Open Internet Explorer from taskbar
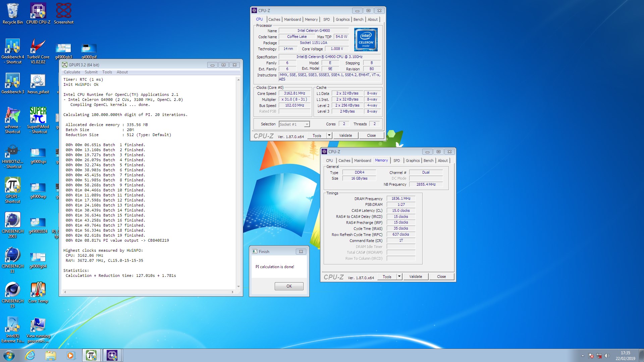The width and height of the screenshot is (644, 362). pos(30,355)
